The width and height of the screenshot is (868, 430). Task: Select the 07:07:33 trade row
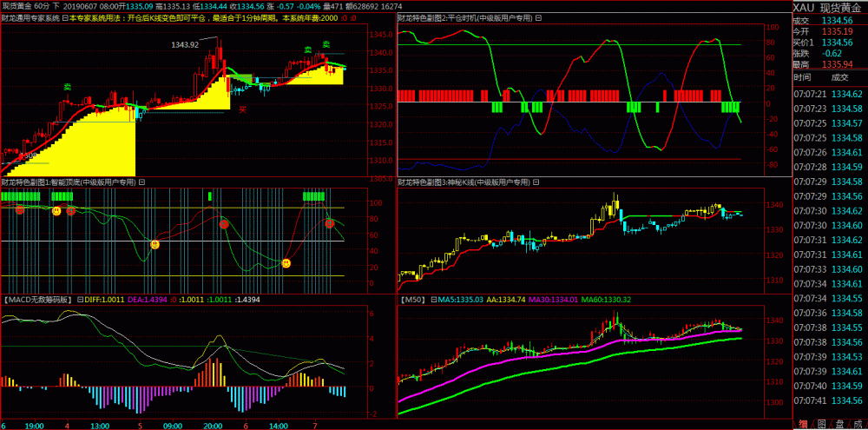pyautogui.click(x=831, y=268)
